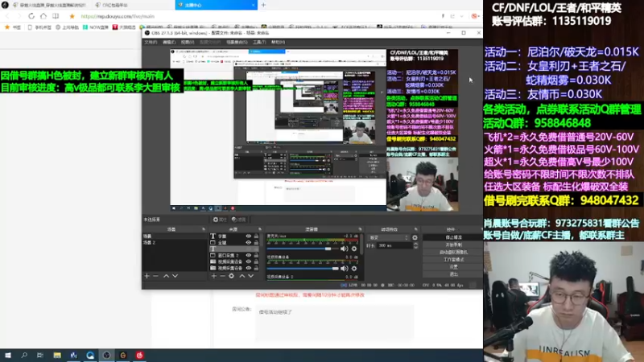This screenshot has height=362, width=644.
Task: Toggle lock on the 字幕 source
Action: (256, 237)
